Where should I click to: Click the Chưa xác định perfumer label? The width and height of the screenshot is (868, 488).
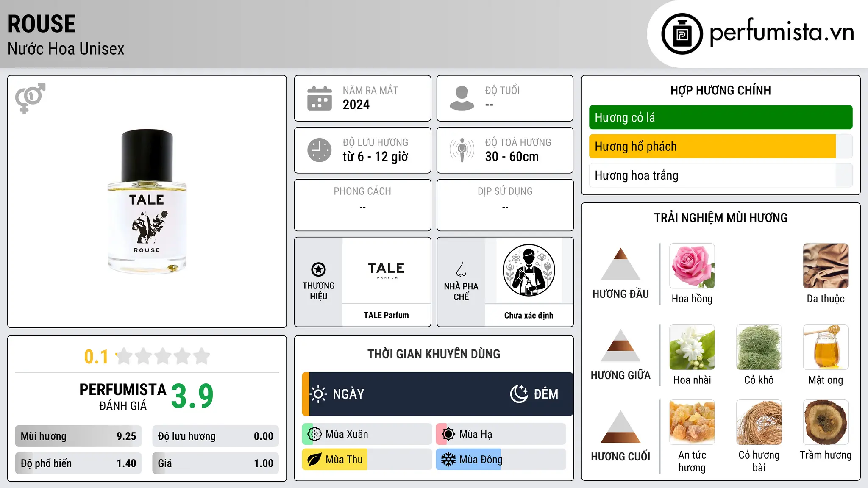529,316
